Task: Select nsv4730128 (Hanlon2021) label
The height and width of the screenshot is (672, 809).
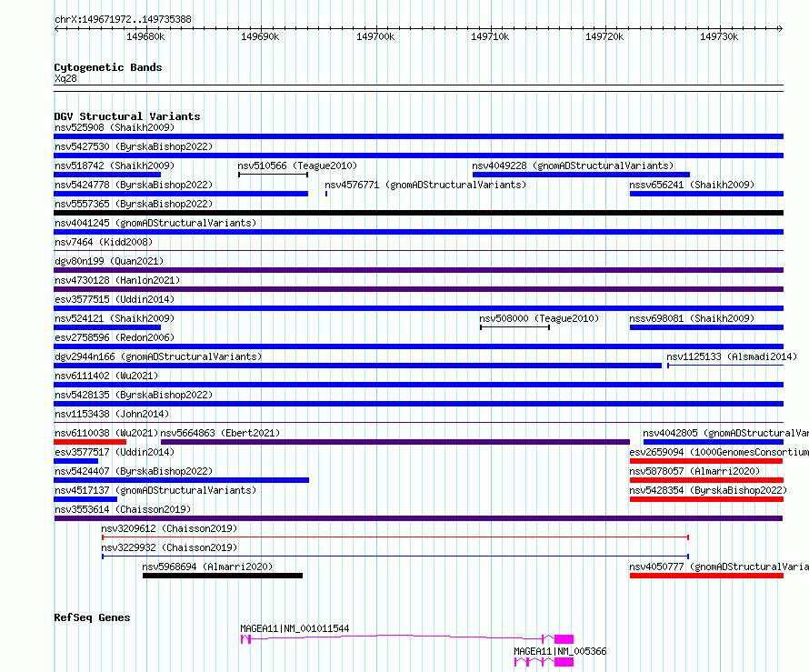Action: (117, 280)
